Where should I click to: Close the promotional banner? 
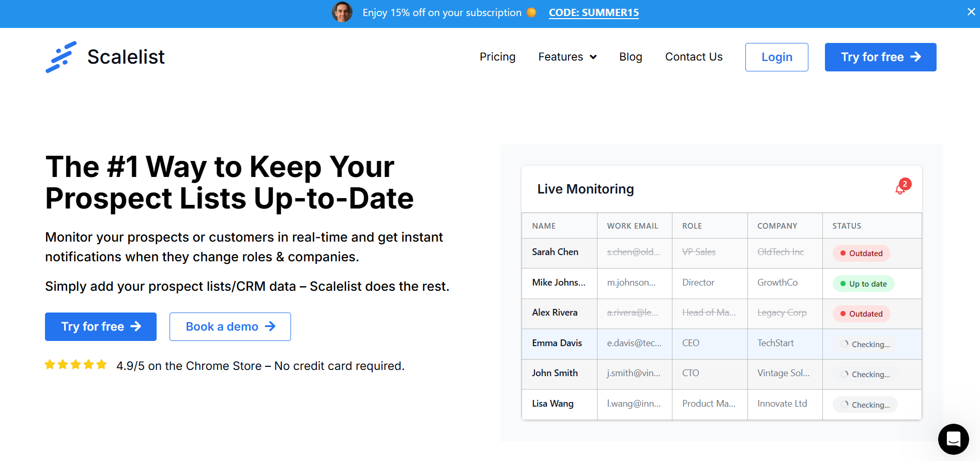(x=971, y=12)
